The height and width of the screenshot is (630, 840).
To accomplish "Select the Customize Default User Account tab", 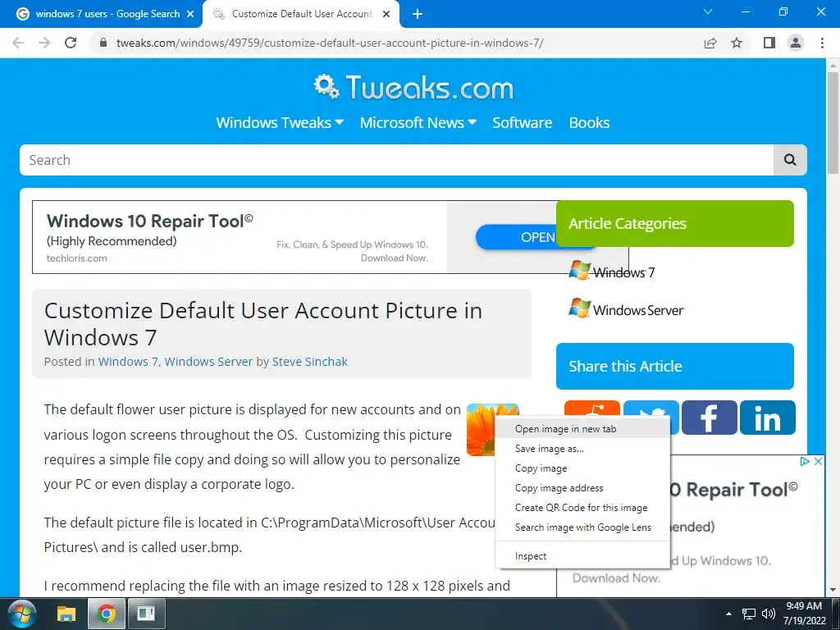I will tap(301, 14).
